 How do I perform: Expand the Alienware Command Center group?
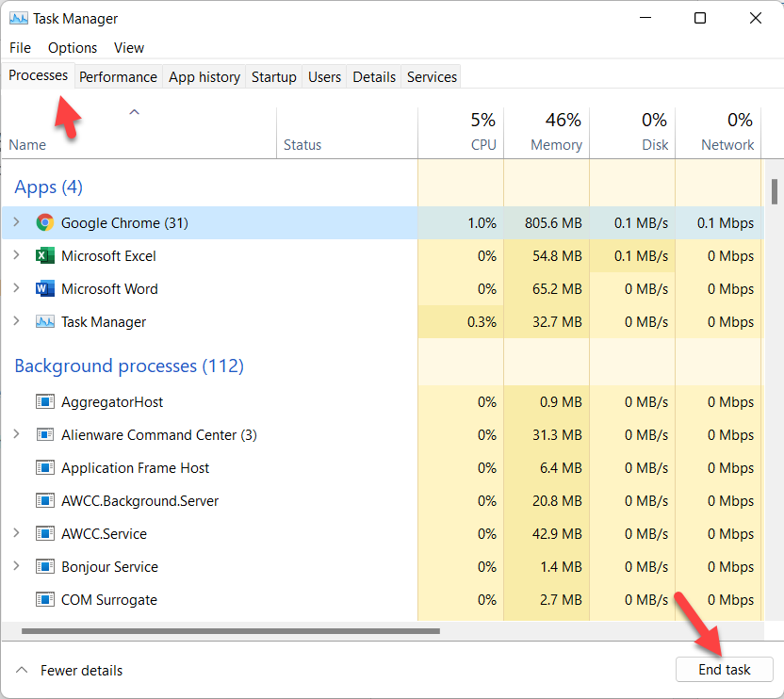(x=16, y=435)
